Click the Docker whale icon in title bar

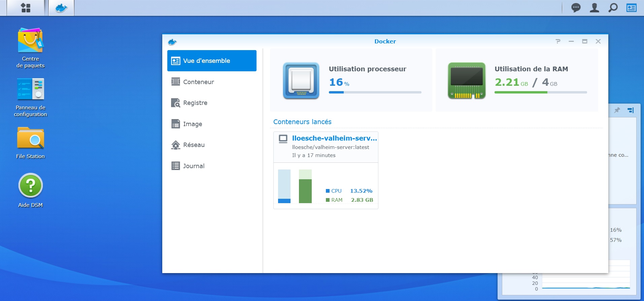172,42
